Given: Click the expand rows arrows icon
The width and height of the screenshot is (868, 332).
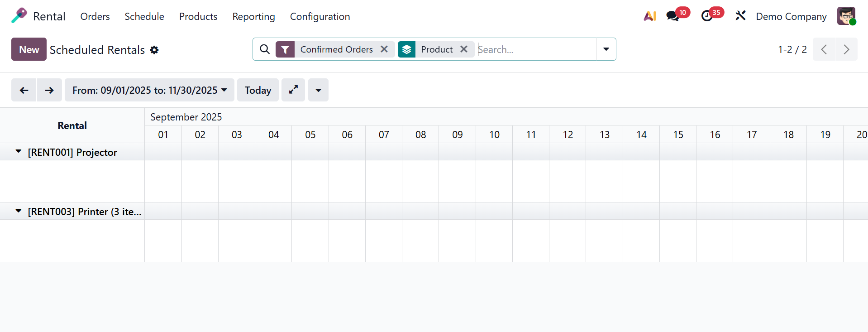Looking at the screenshot, I should pyautogui.click(x=293, y=90).
